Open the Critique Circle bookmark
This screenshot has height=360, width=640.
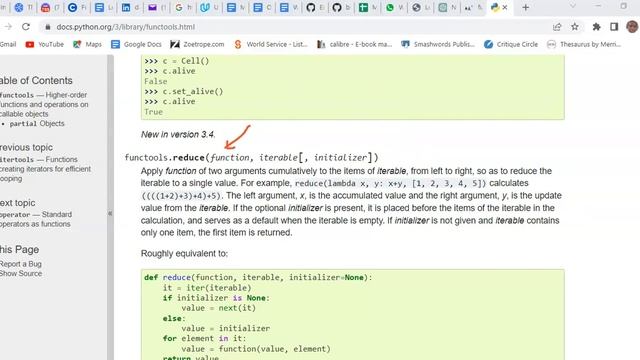[511, 44]
